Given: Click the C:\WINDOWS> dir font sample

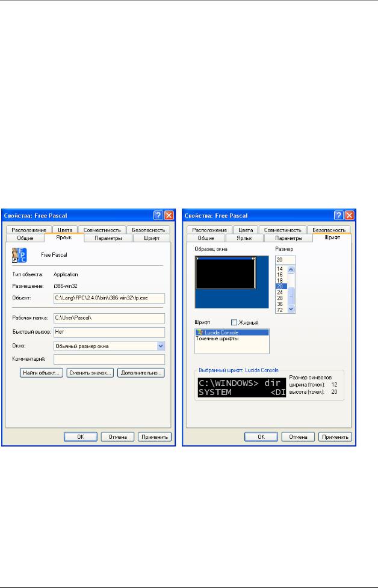Looking at the screenshot, I should tap(242, 387).
